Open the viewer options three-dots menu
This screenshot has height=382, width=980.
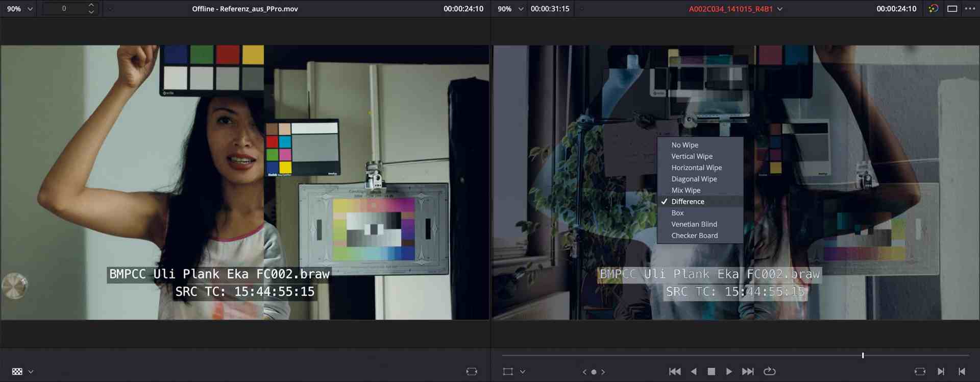[970, 9]
